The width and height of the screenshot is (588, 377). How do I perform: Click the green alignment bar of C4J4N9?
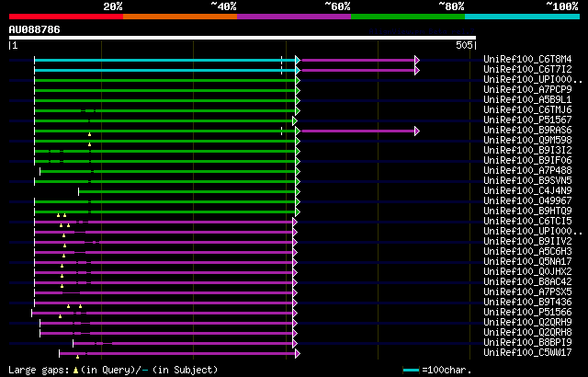[x=187, y=191]
